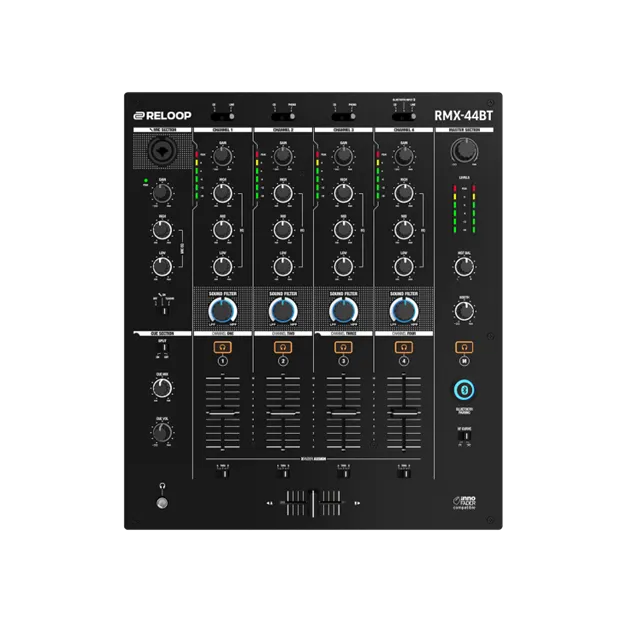Click the Channel 3 Sound Filter knob
626x626 pixels.
pos(343,311)
